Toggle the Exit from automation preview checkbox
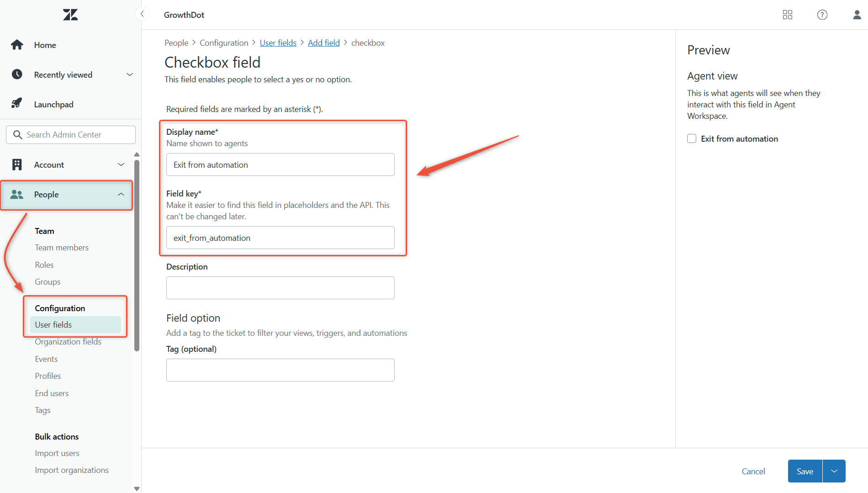 point(691,138)
